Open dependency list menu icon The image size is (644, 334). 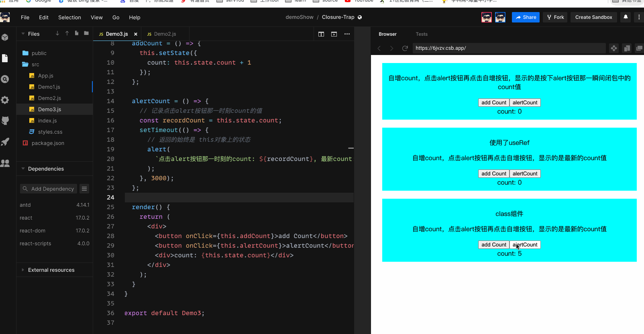tap(84, 189)
